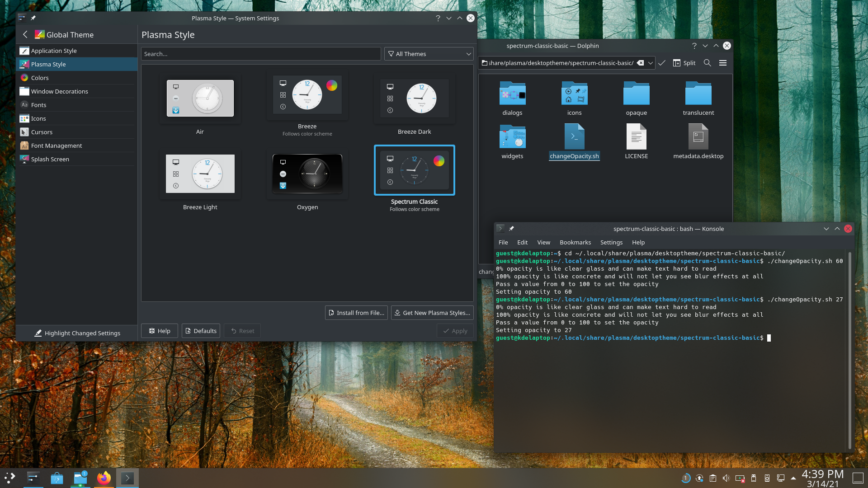Image resolution: width=868 pixels, height=488 pixels.
Task: Open the notifications indicator in tray
Action: click(685, 478)
